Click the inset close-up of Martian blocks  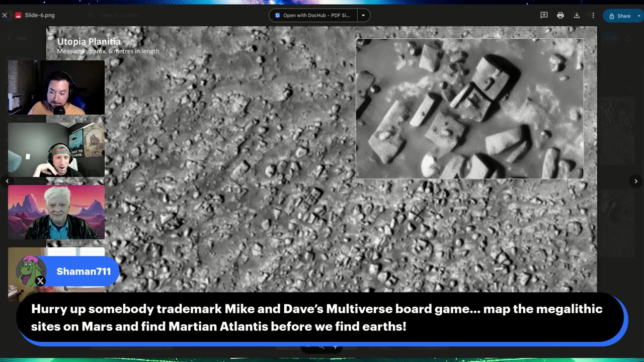[x=469, y=109]
